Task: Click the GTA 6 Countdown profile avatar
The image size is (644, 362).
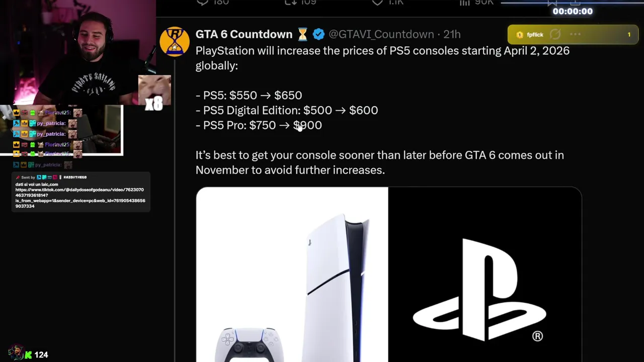Action: point(174,42)
